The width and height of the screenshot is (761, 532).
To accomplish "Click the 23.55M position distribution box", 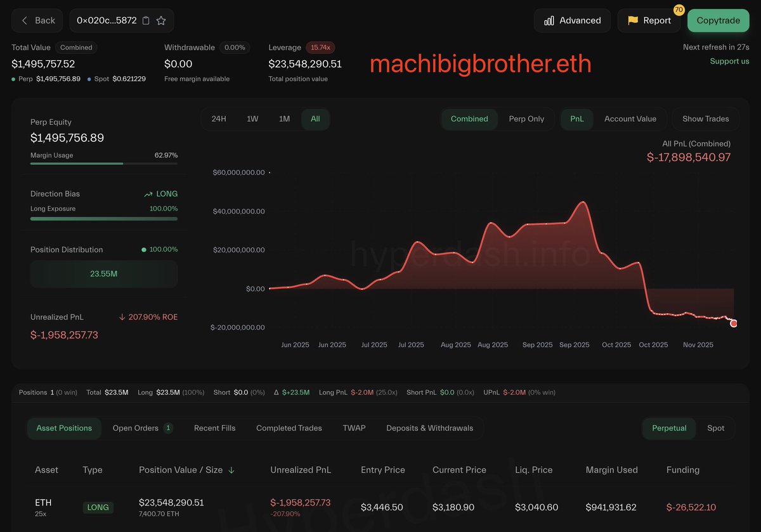I will [104, 274].
